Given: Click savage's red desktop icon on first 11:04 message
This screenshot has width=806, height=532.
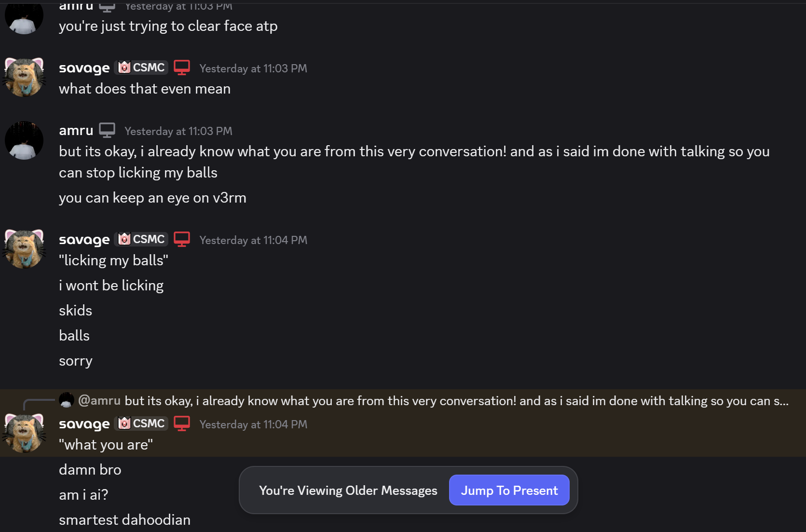Looking at the screenshot, I should (182, 239).
